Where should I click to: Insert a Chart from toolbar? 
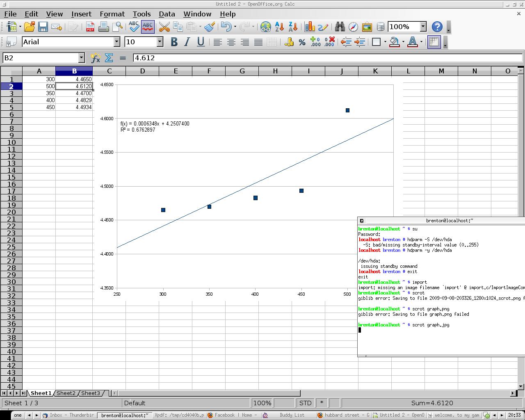[x=310, y=27]
